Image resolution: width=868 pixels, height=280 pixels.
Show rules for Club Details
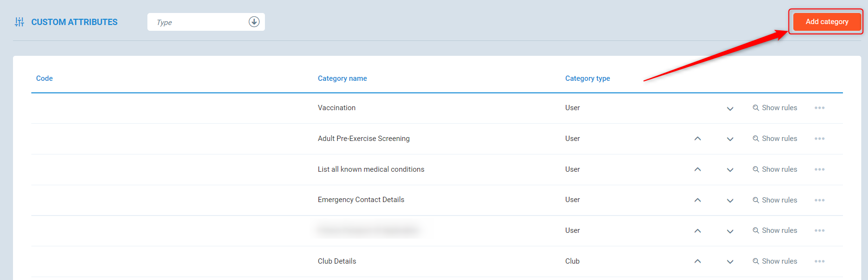775,261
